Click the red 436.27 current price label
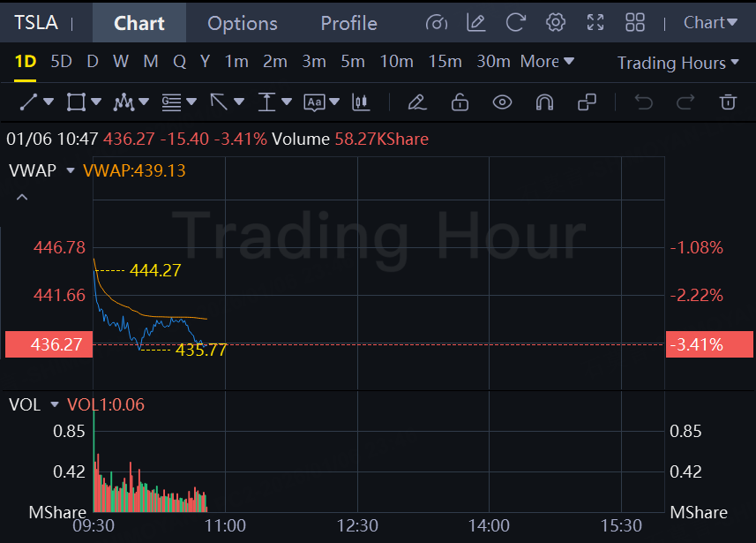Image resolution: width=756 pixels, height=543 pixels. tap(49, 344)
